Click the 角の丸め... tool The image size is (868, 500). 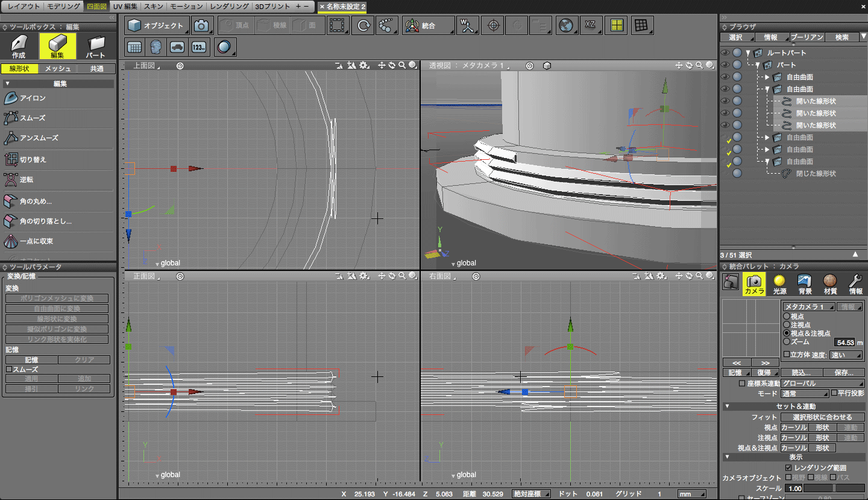(x=36, y=201)
